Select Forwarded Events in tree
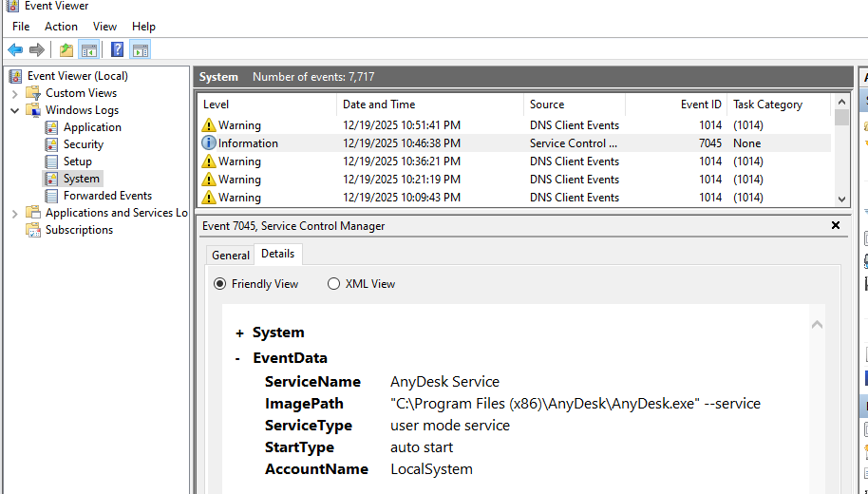Image resolution: width=868 pixels, height=494 pixels. (107, 196)
